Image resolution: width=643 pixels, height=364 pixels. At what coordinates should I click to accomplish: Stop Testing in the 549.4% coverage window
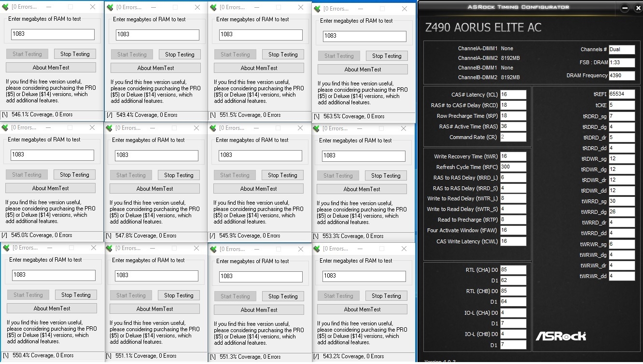[x=180, y=55]
